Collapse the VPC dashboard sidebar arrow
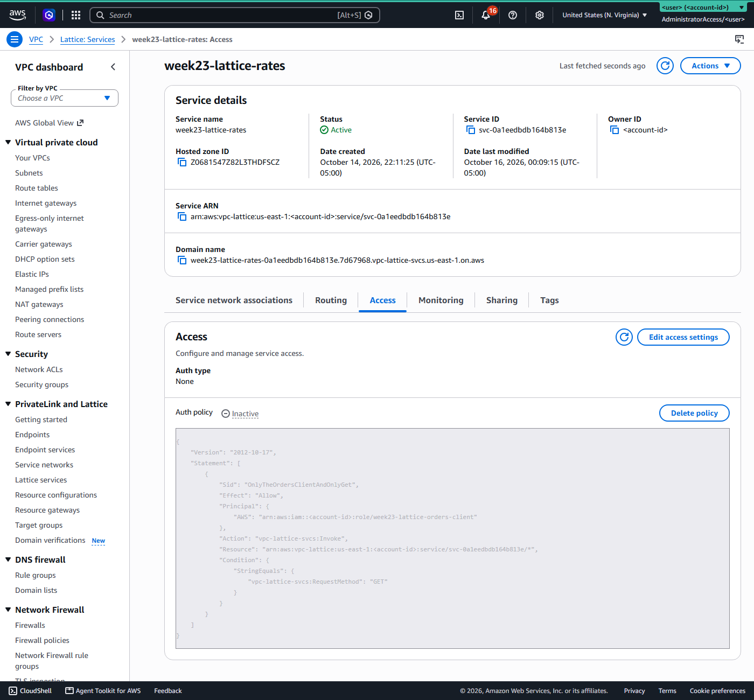Screen dimensions: 754x700 (x=113, y=67)
